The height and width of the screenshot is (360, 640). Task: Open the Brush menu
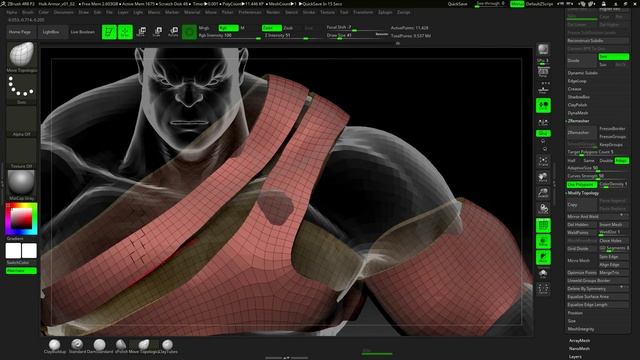pyautogui.click(x=27, y=12)
